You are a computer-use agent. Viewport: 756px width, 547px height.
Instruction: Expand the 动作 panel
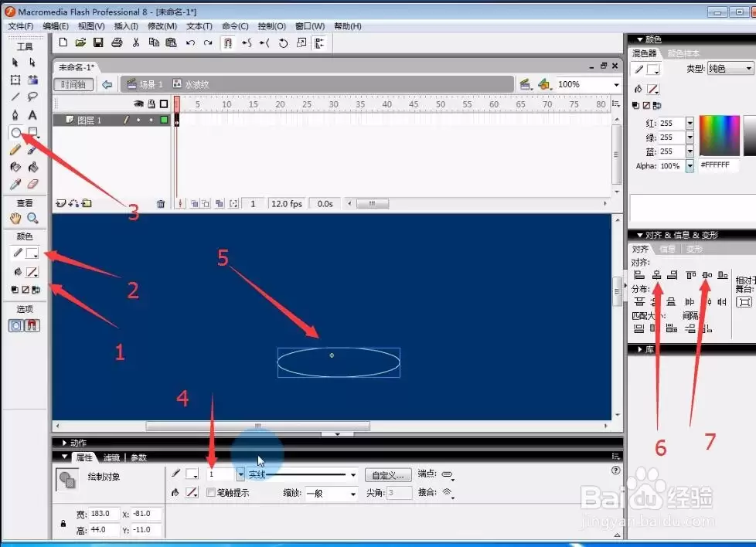coord(65,443)
